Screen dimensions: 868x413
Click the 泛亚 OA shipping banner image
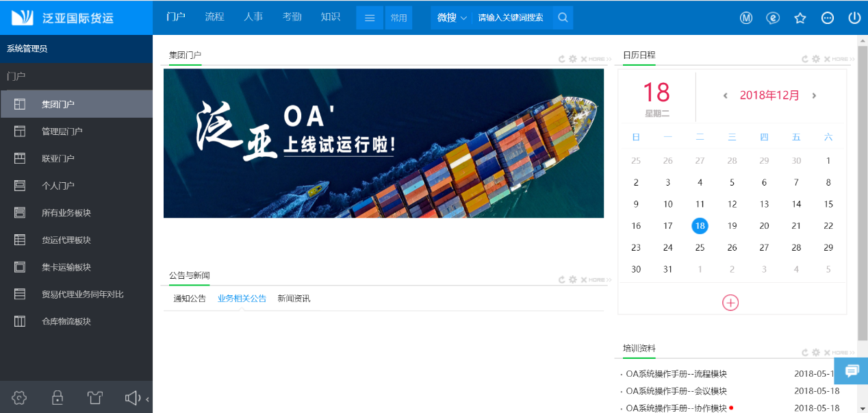tap(383, 143)
